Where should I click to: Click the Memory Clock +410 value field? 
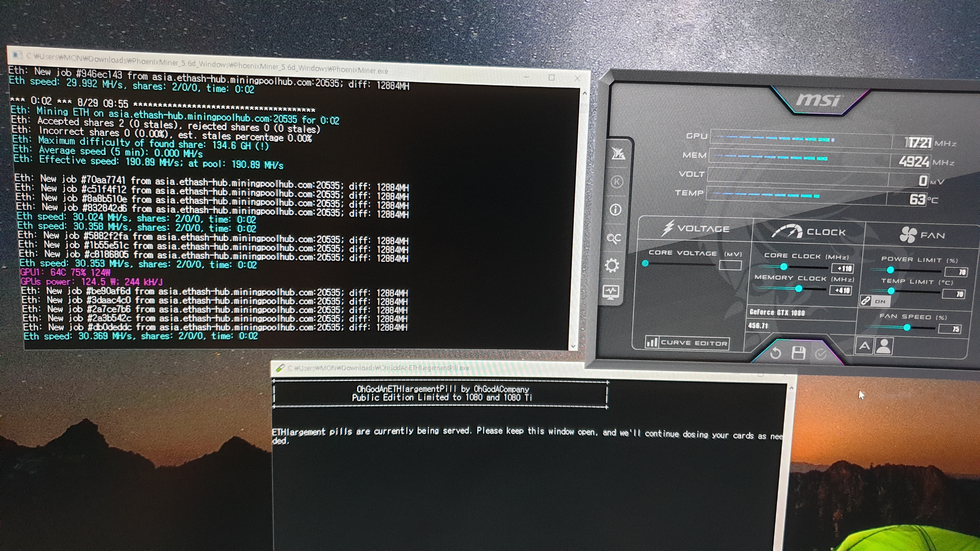(x=840, y=291)
